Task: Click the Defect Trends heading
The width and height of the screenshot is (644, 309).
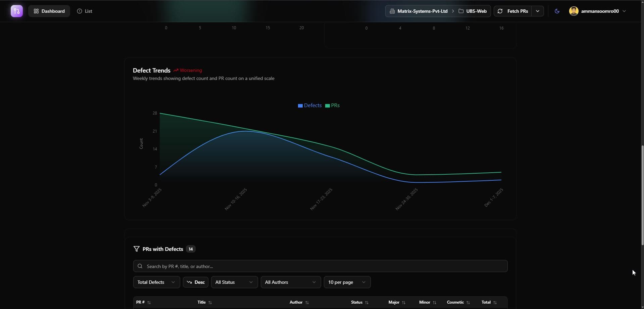Action: coord(152,70)
